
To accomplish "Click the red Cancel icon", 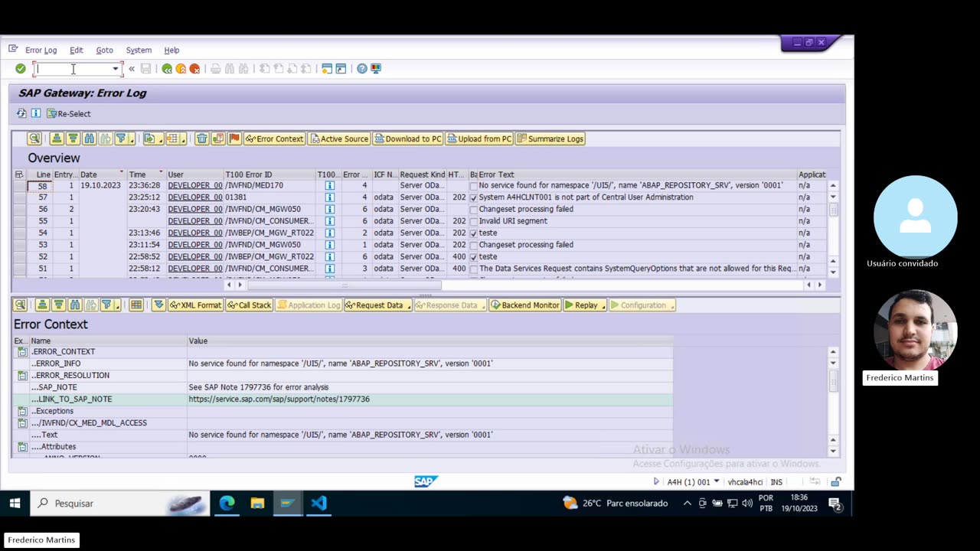I will (x=194, y=69).
